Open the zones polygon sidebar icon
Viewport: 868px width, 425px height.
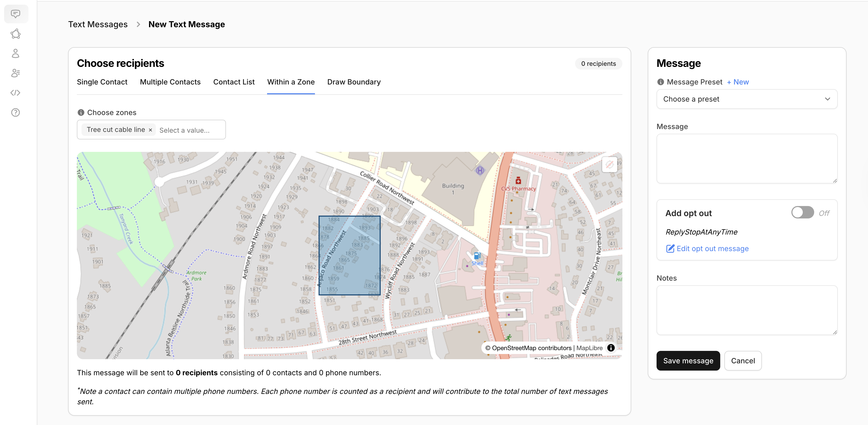16,34
